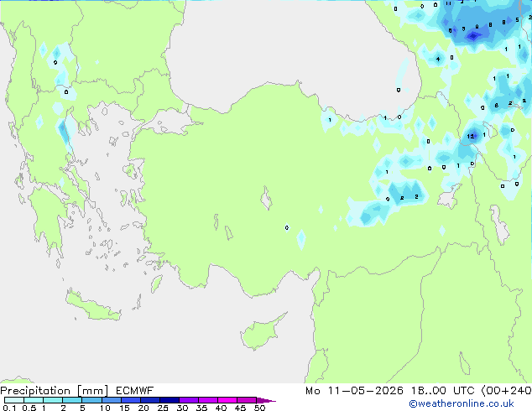
Task: Click the '5' label under the color scale
Action: pos(82,408)
